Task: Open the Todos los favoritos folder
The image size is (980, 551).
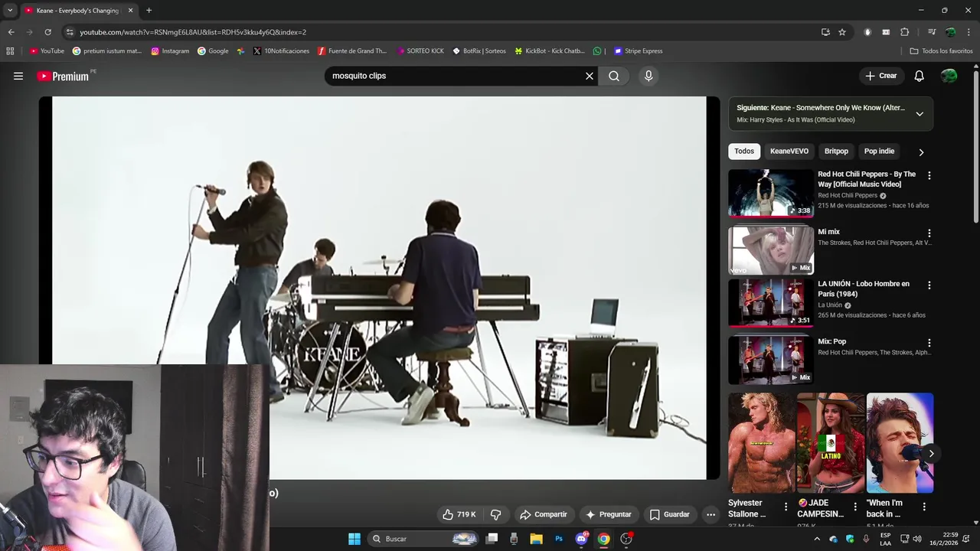Action: [941, 51]
